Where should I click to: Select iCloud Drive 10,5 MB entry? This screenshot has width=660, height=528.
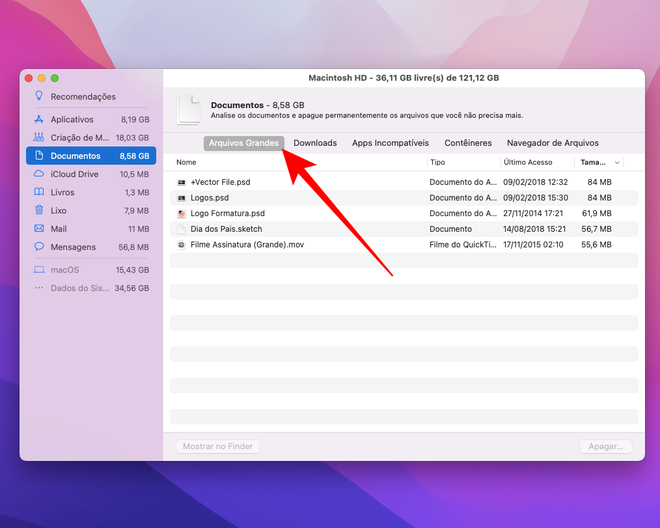pyautogui.click(x=91, y=174)
